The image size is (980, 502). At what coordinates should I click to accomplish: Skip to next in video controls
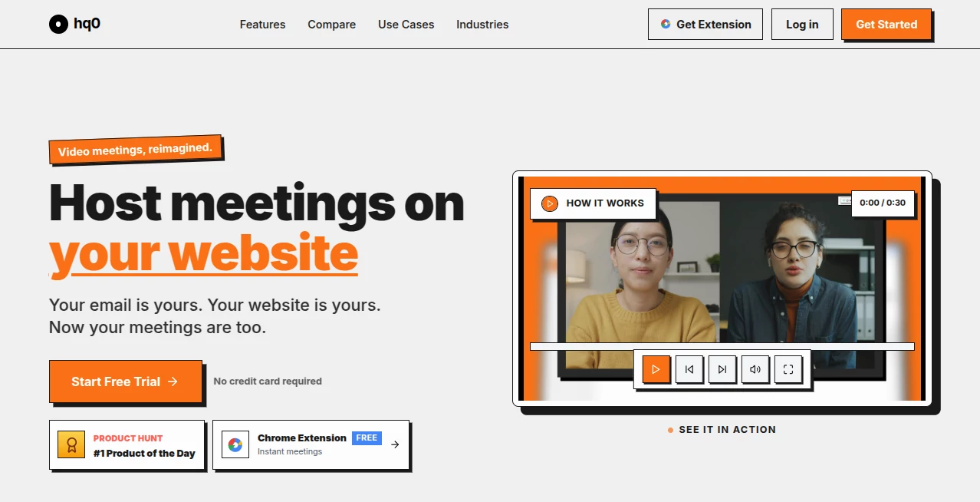click(x=722, y=369)
